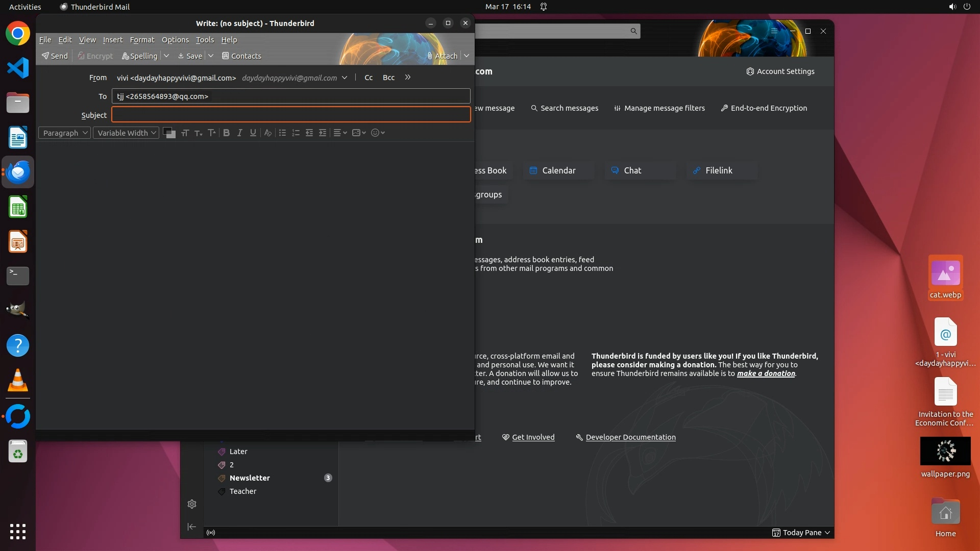Open the Options menu

[175, 40]
